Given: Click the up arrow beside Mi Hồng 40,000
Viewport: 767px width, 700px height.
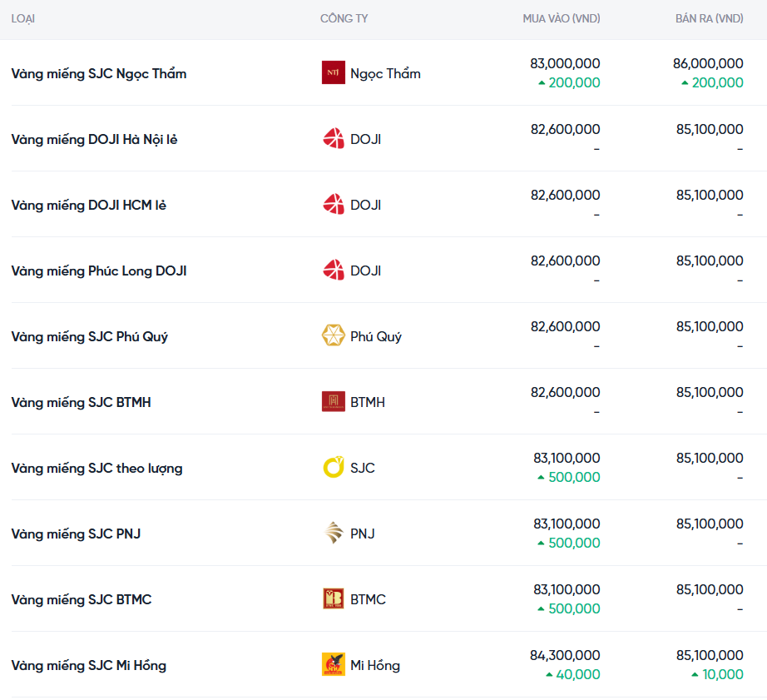Looking at the screenshot, I should pos(549,674).
